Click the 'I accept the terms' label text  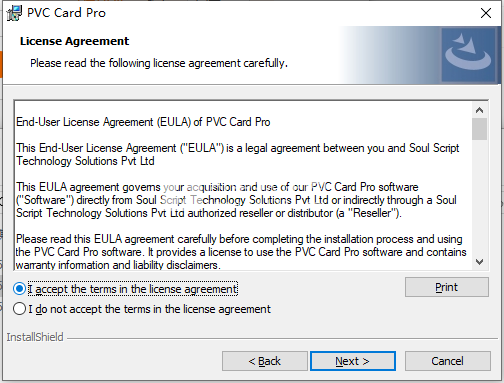point(133,289)
